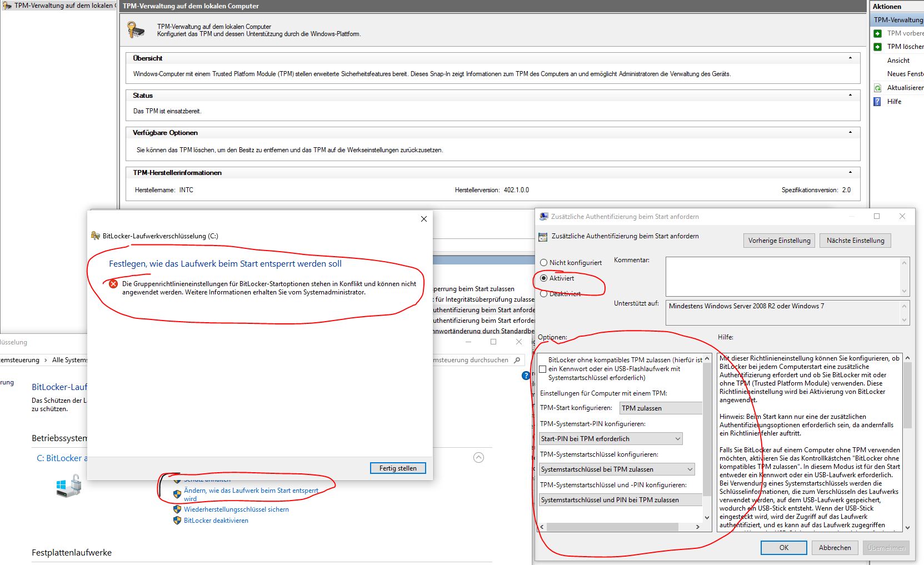Click the 'Festlegen, wie das Laufwerk beim Start entsperrt werden soll' heading
This screenshot has height=565, width=924.
[225, 264]
